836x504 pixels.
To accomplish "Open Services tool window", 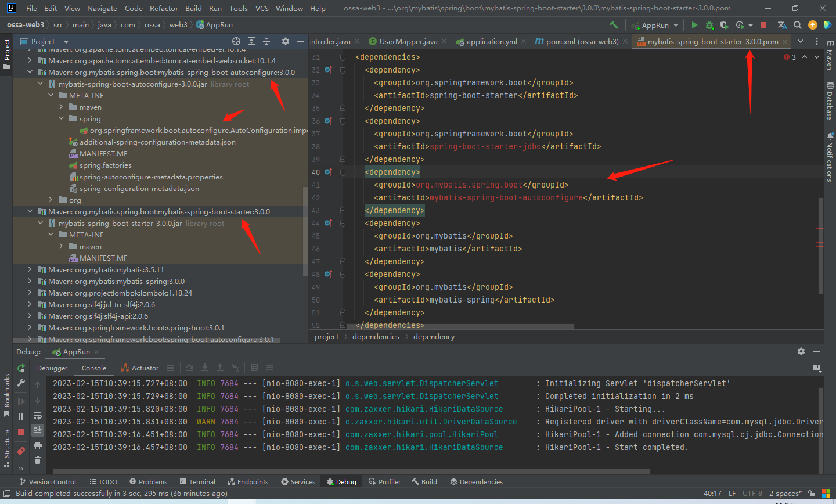I will point(298,482).
